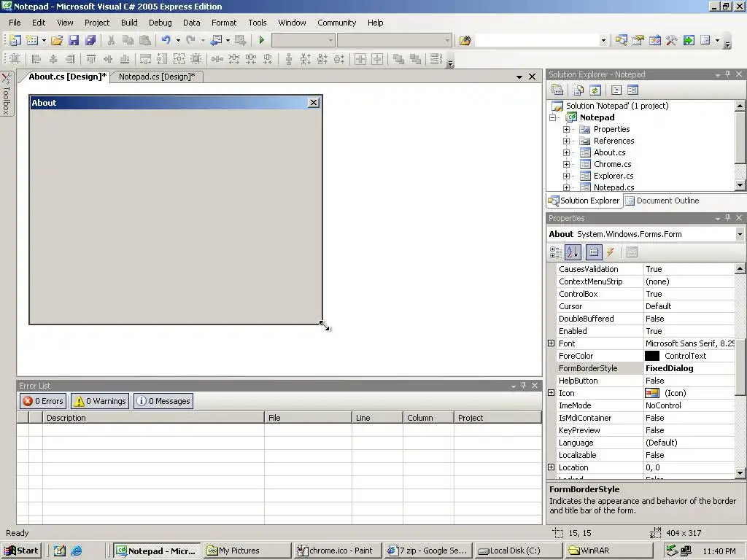747x560 pixels.
Task: Click the find combo box in toolbar
Action: [x=541, y=41]
